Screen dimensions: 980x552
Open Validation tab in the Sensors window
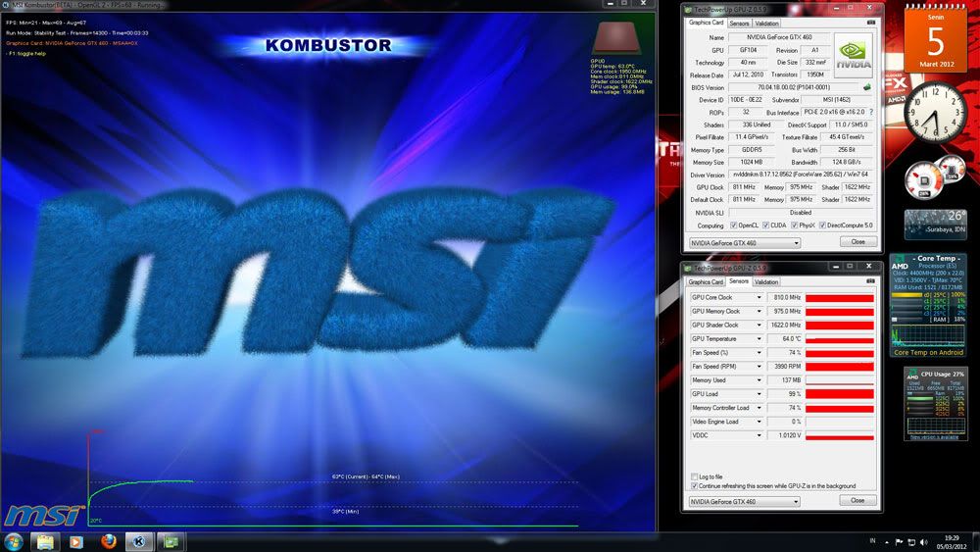pos(766,282)
